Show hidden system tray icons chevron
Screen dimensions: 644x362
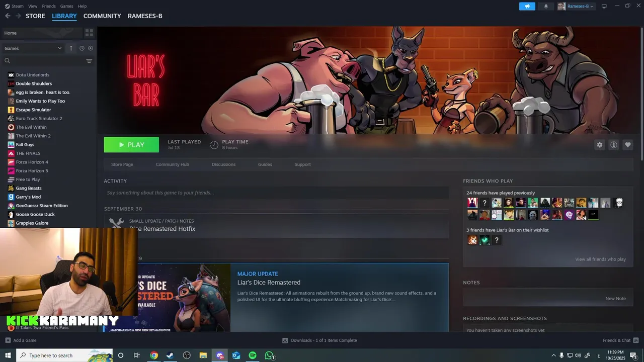554,355
